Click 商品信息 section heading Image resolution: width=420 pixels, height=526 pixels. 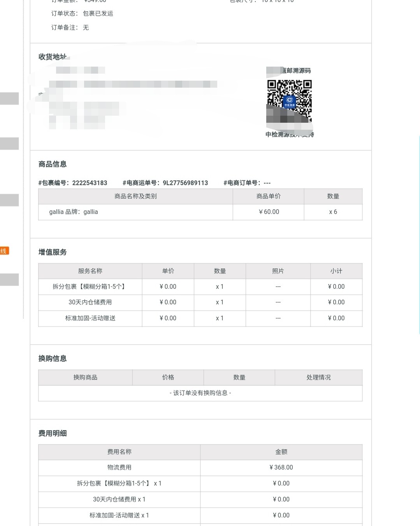(53, 164)
